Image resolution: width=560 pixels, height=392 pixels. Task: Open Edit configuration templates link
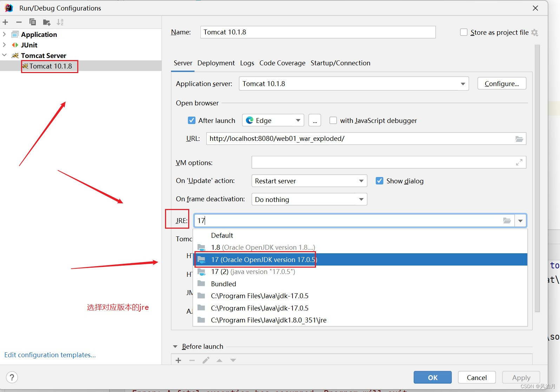[50, 355]
